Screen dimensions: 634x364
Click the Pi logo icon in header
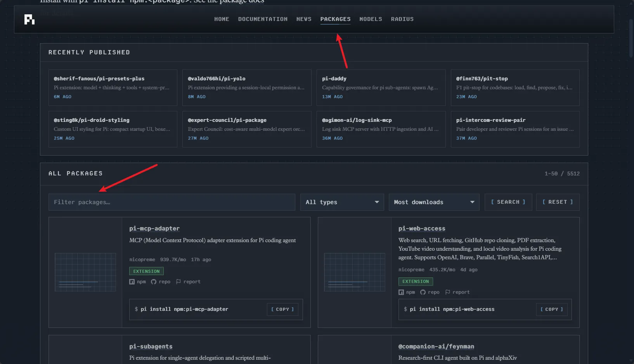[x=29, y=19]
